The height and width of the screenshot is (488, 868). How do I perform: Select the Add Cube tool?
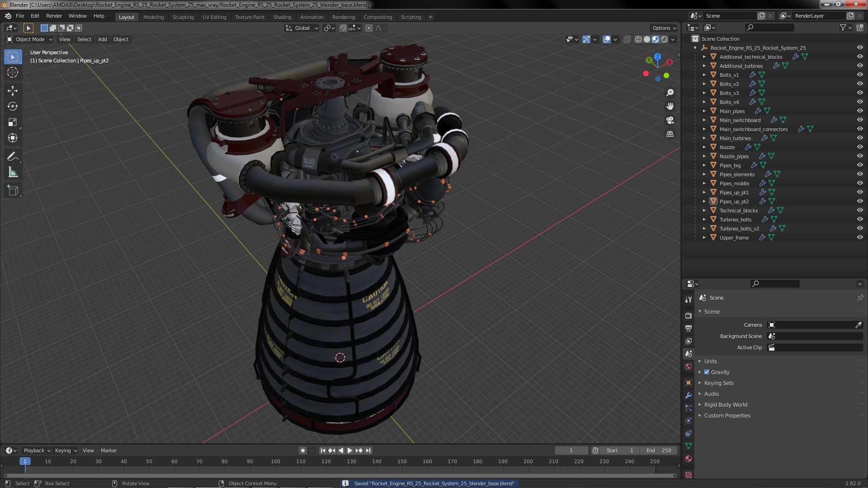click(13, 191)
